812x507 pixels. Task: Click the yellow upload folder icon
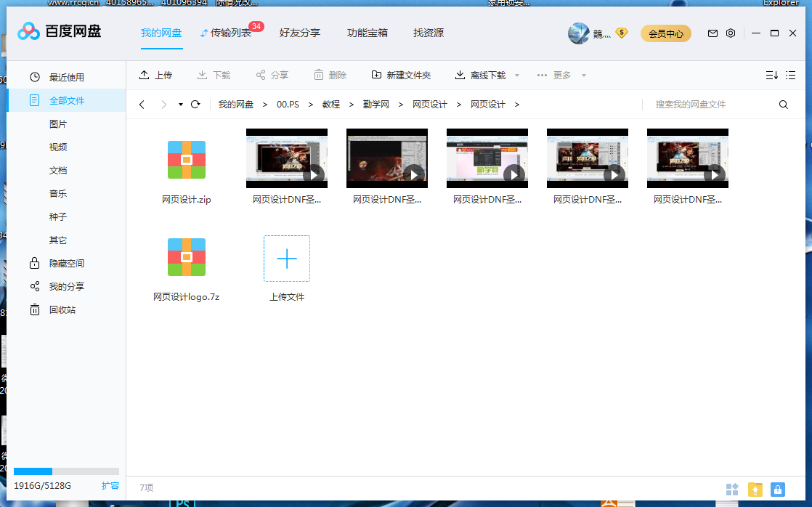[x=755, y=490]
